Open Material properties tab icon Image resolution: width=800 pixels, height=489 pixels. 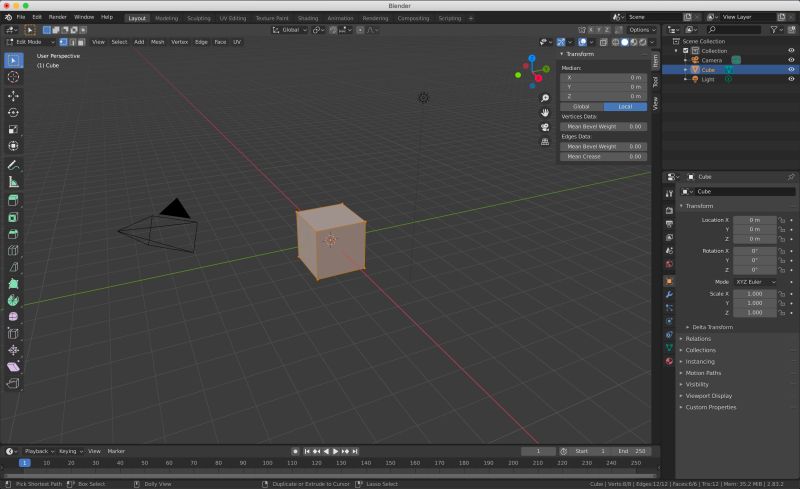tap(669, 361)
